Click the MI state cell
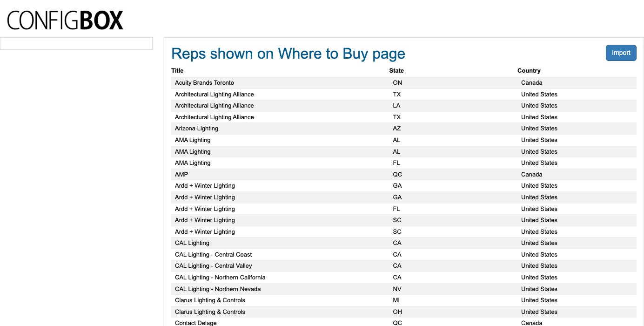Viewport: 644px width, 326px height. pyautogui.click(x=396, y=300)
